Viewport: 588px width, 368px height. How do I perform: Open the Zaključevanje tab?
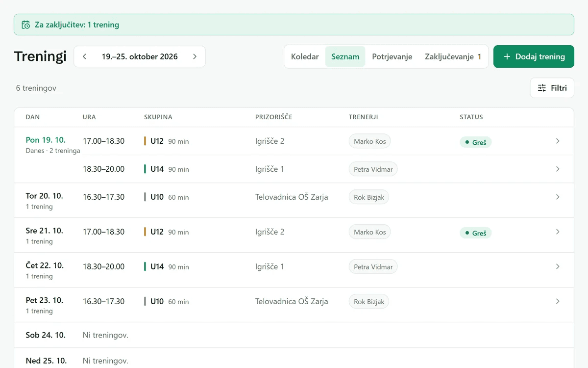453,56
